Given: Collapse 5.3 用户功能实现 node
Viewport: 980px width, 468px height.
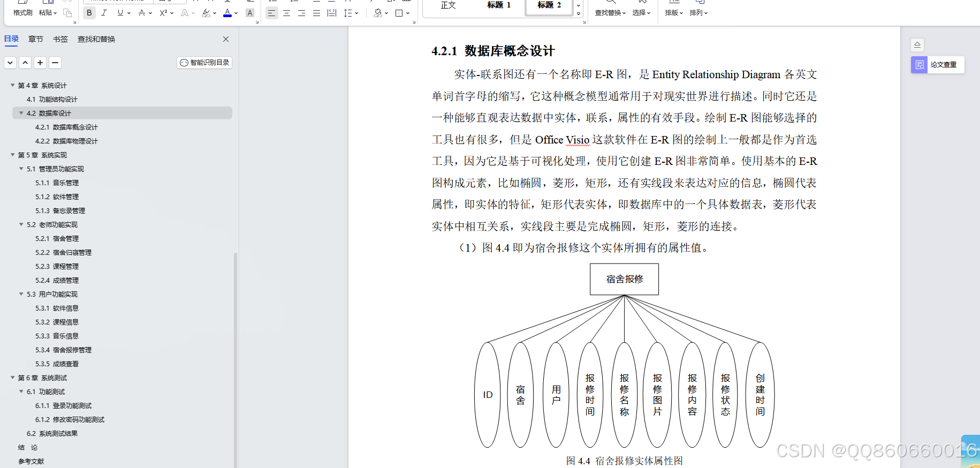Looking at the screenshot, I should pos(21,294).
